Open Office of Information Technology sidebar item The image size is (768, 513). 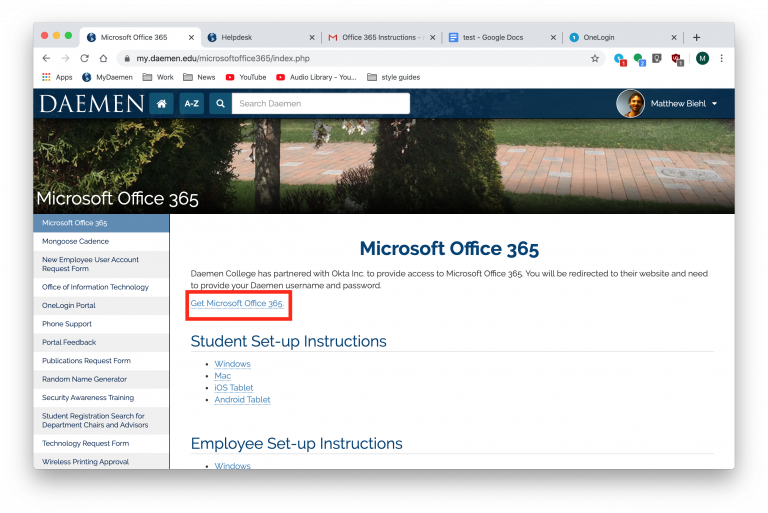click(x=101, y=287)
